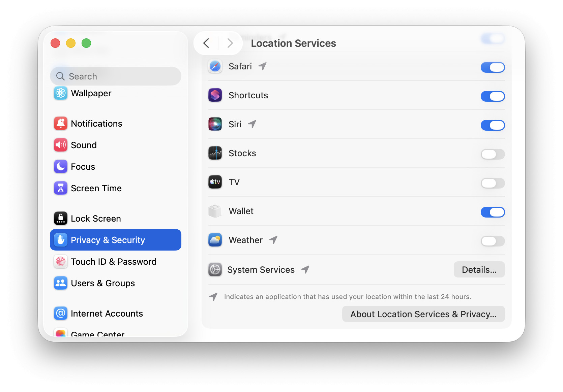The height and width of the screenshot is (392, 563).
Task: Minimize the window with the yellow button
Action: click(x=71, y=43)
